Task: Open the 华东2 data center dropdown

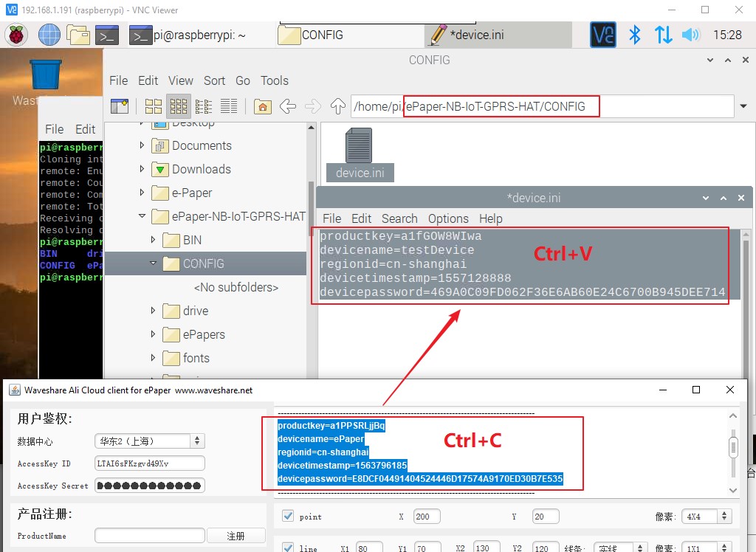Action: point(149,441)
